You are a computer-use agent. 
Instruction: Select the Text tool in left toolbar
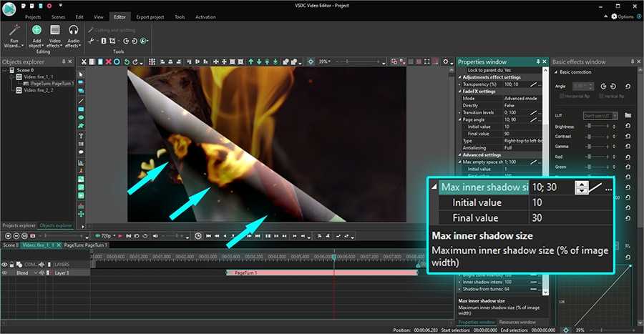[81, 136]
